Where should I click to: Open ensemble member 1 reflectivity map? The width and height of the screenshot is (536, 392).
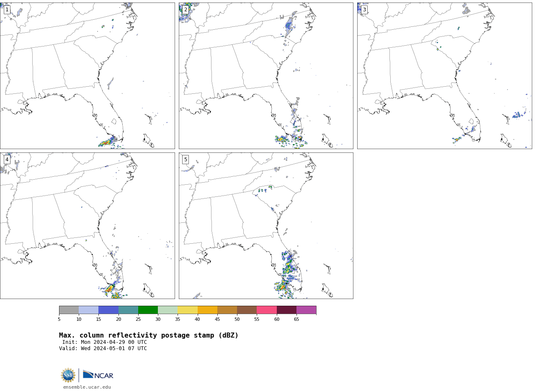(x=87, y=76)
